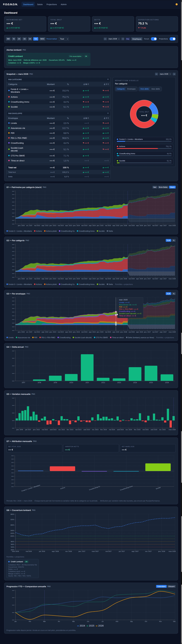This screenshot has height=644, width=182.
Task: Go to previous month arrow in toolbar
Action: tap(105, 39)
